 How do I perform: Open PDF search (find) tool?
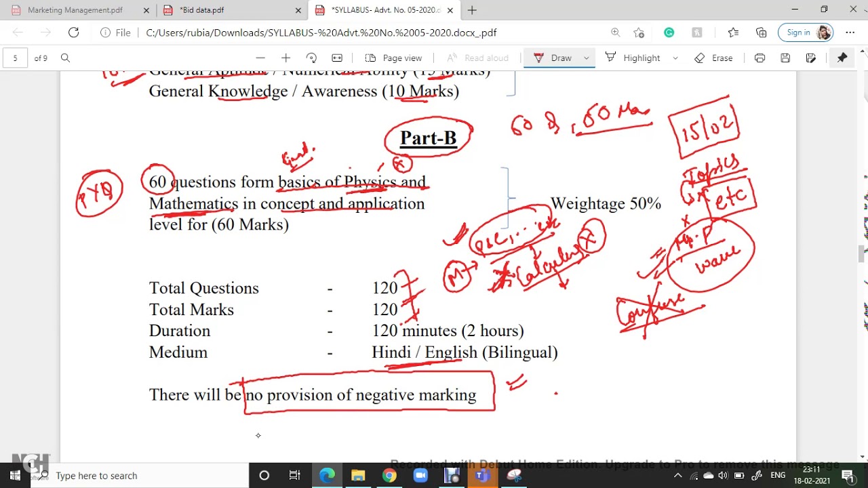click(65, 58)
